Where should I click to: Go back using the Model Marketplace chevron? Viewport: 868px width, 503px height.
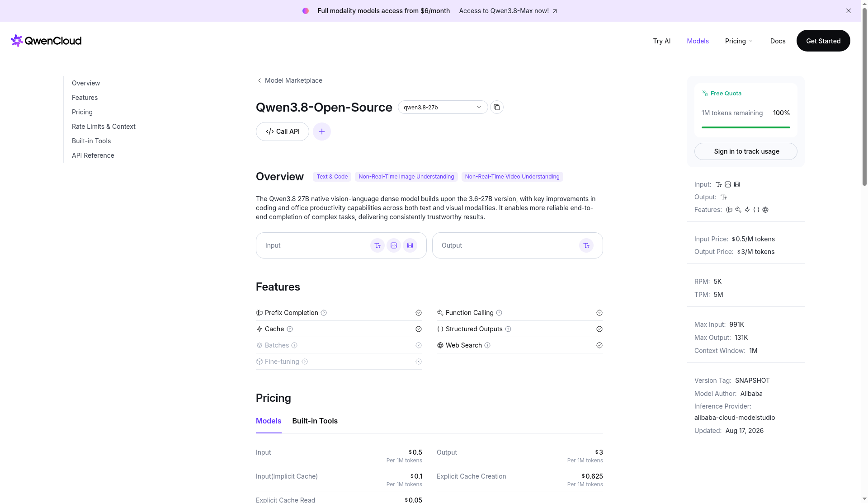coord(259,80)
